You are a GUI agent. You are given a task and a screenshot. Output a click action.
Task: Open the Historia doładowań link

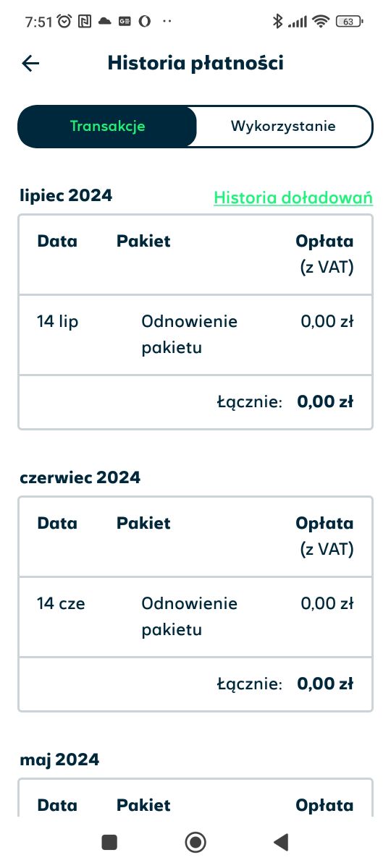[x=293, y=197]
